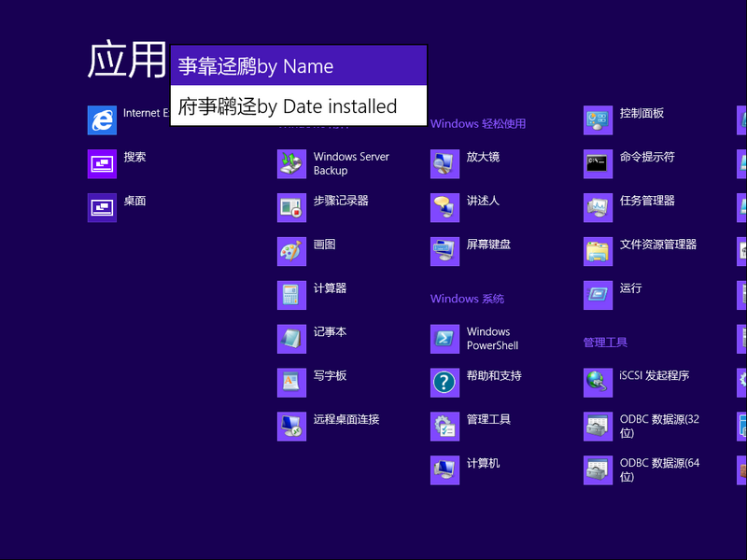This screenshot has height=560, width=747.
Task: Open 记事本 notepad icon
Action: (x=291, y=339)
